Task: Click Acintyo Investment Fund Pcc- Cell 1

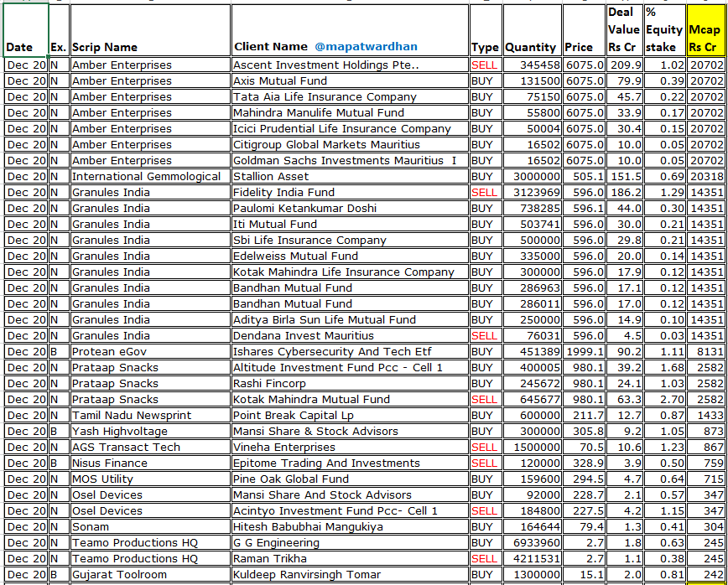Action: [x=350, y=510]
